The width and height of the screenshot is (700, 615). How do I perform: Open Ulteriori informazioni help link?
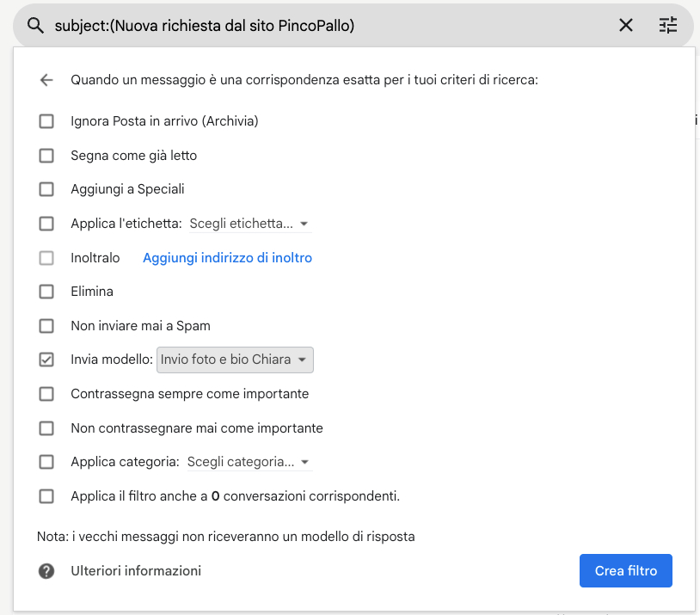click(x=136, y=571)
